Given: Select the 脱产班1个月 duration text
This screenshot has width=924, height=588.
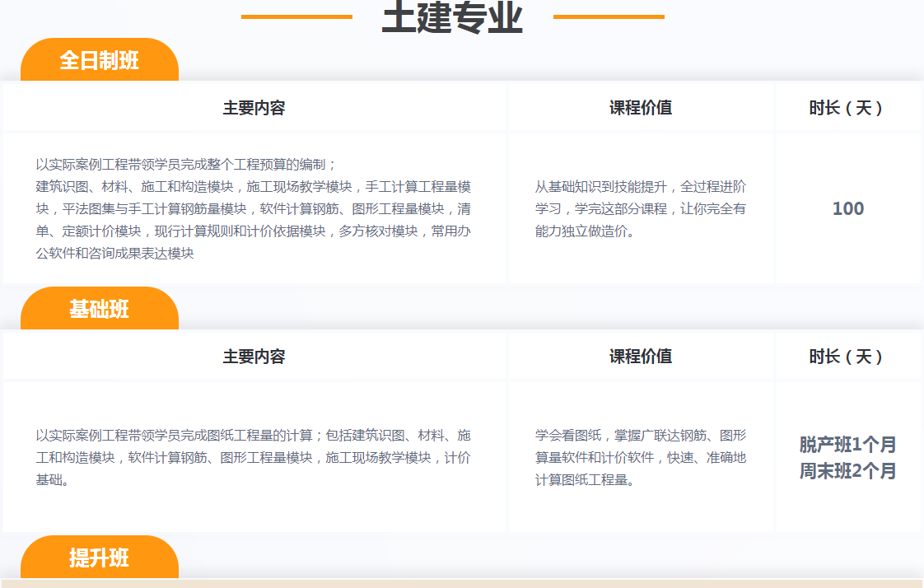Looking at the screenshot, I should pyautogui.click(x=847, y=445).
